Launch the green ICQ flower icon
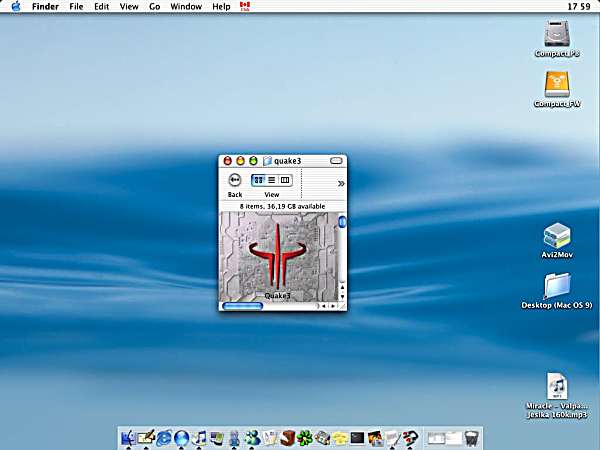The width and height of the screenshot is (600, 450). coord(305,438)
